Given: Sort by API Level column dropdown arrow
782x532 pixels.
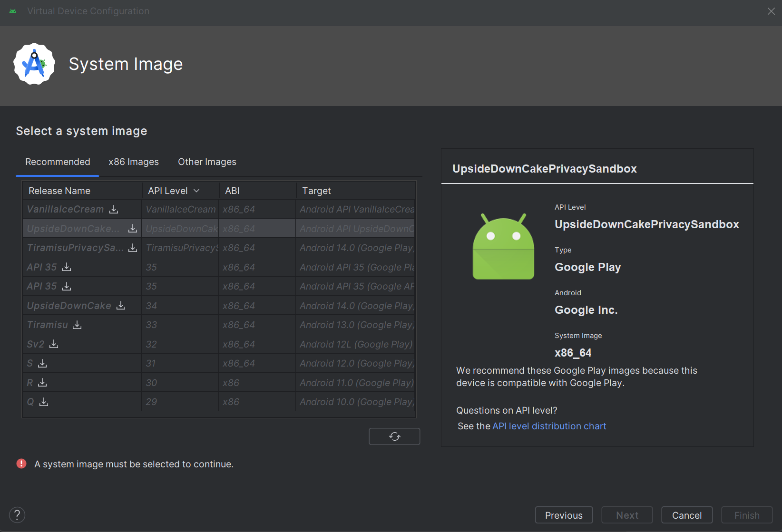Looking at the screenshot, I should tap(196, 191).
